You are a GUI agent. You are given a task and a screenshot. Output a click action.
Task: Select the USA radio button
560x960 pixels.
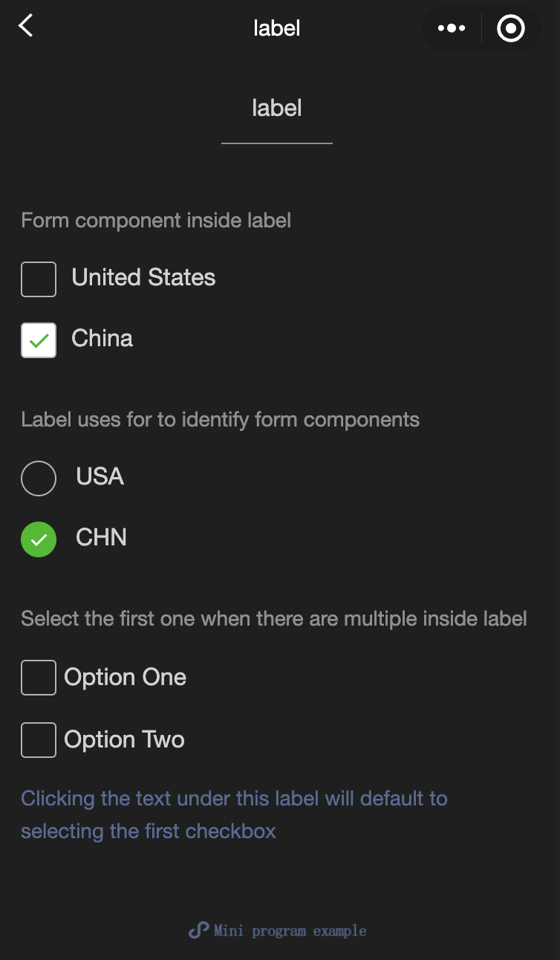[x=39, y=479]
